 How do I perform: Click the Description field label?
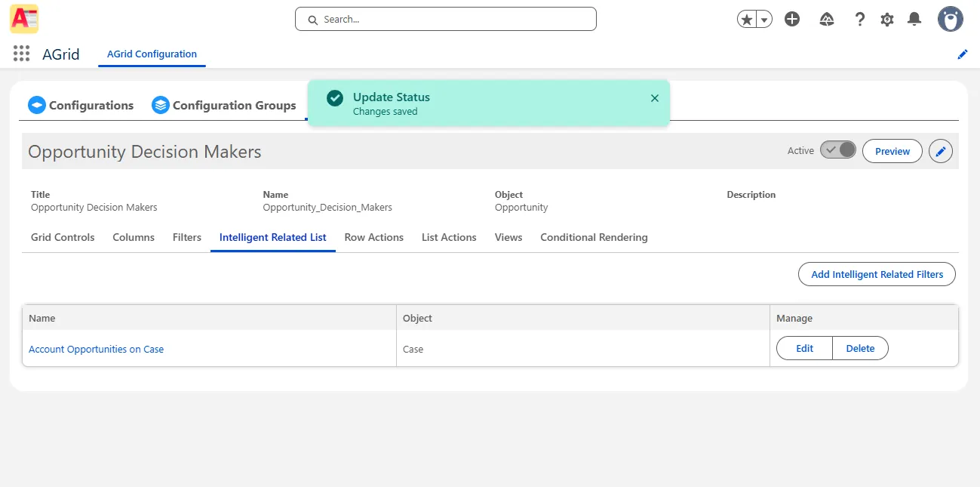(751, 194)
